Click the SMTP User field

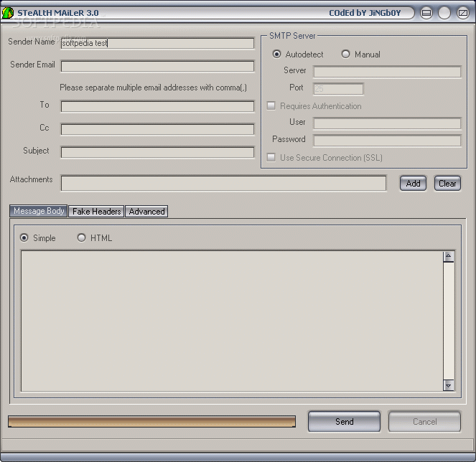click(x=388, y=123)
